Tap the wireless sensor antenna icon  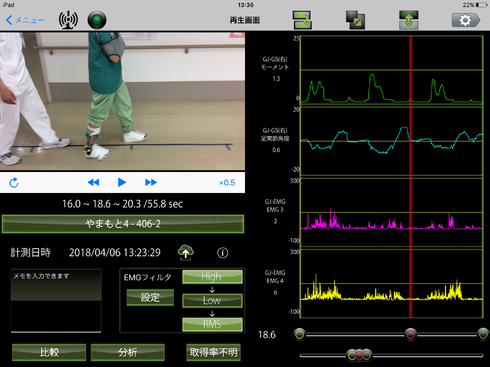(x=68, y=20)
